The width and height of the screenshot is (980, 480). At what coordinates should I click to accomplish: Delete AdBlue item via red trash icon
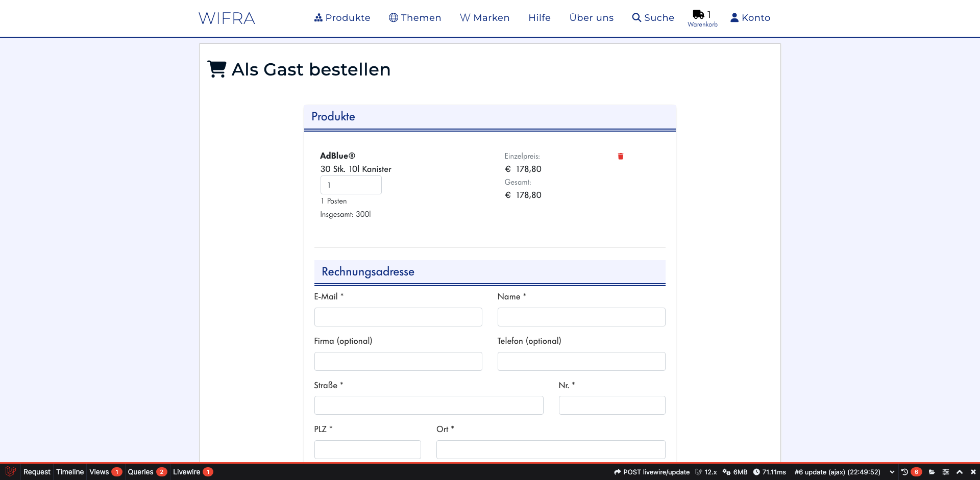(620, 156)
